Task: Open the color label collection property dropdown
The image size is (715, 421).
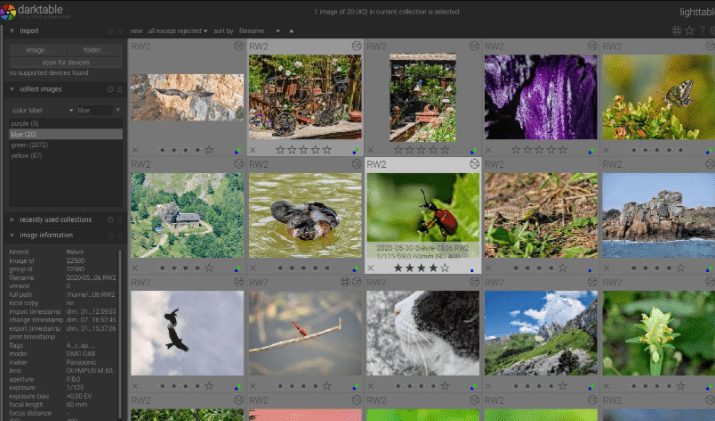Action: (x=42, y=110)
